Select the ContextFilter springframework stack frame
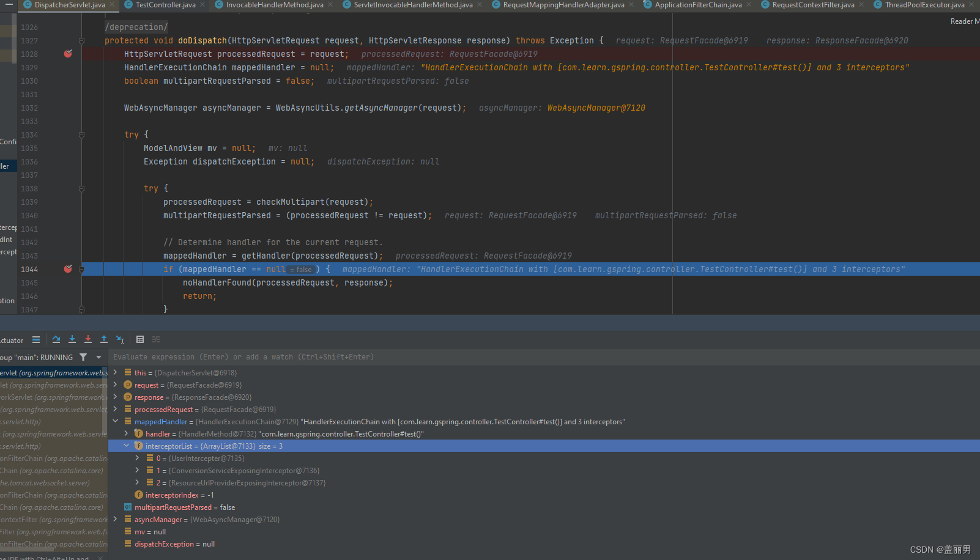Viewport: 980px width, 560px height. tap(54, 520)
